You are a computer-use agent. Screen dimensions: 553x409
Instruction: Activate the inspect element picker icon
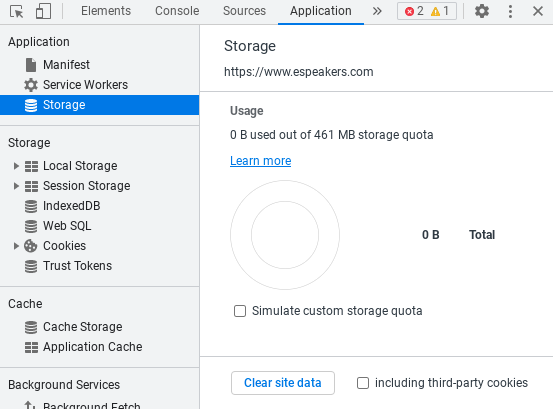pos(16,12)
